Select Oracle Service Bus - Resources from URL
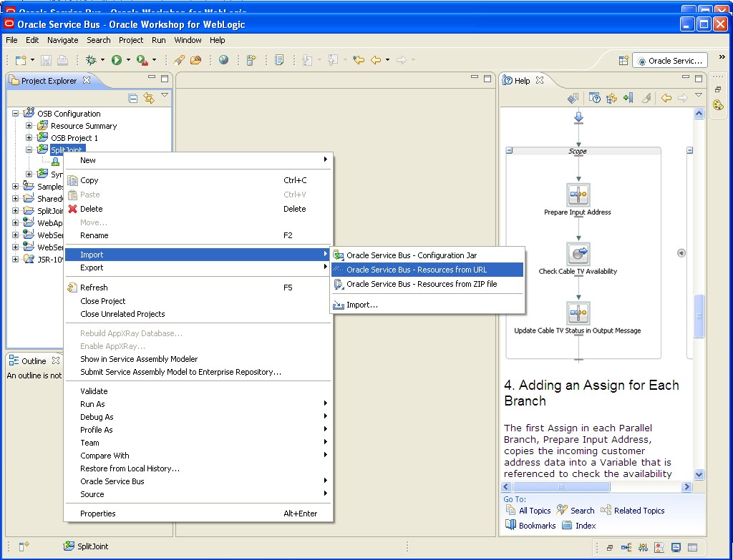Viewport: 733px width, 560px height. (428, 270)
